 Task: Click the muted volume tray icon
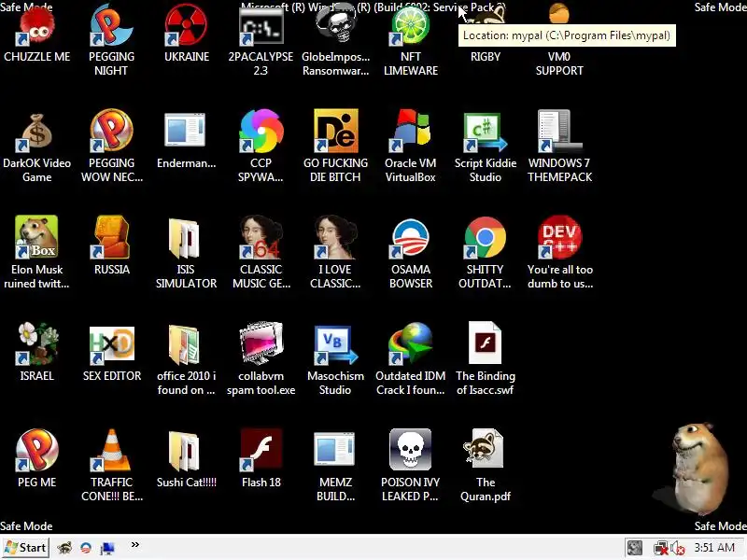[678, 549]
